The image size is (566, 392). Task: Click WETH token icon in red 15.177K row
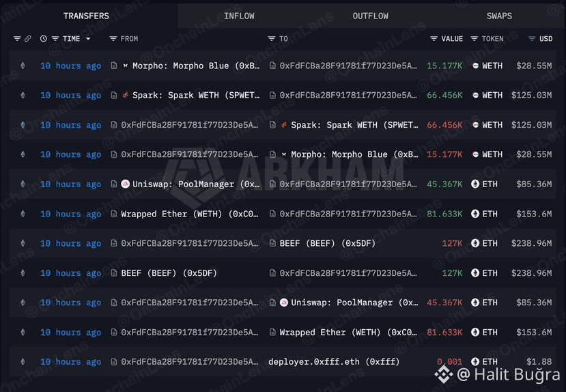coord(475,154)
